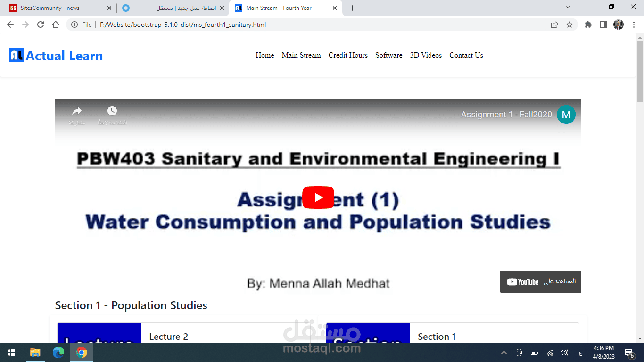Expand the tab search chevron
This screenshot has height=362, width=644.
click(568, 7)
